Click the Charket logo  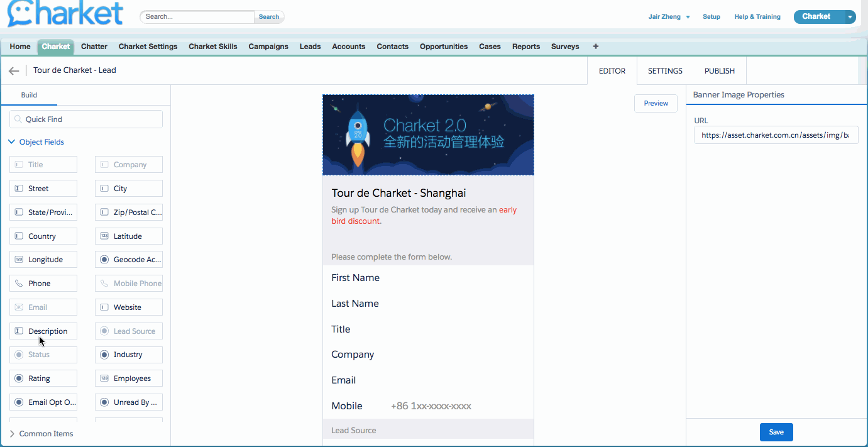(x=65, y=14)
